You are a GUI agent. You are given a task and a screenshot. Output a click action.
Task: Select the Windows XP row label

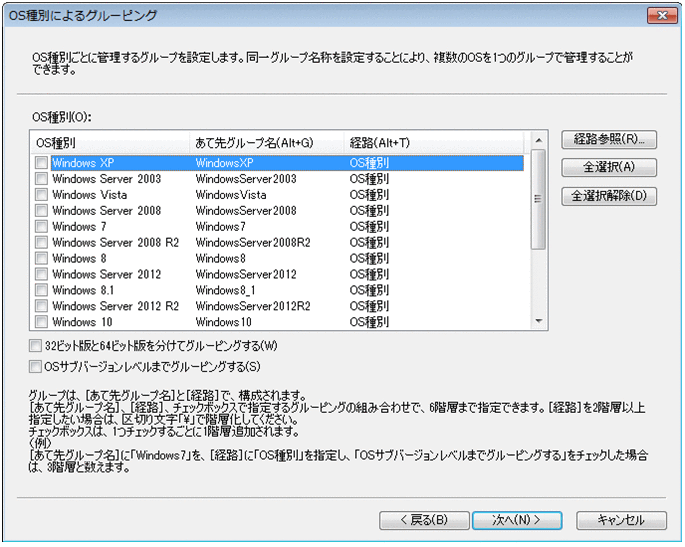pyautogui.click(x=83, y=163)
